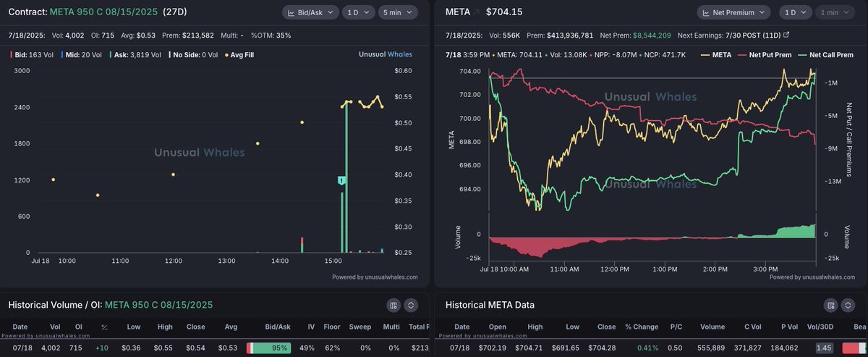
Task: Toggle the No Side volume legend series
Action: coord(193,54)
